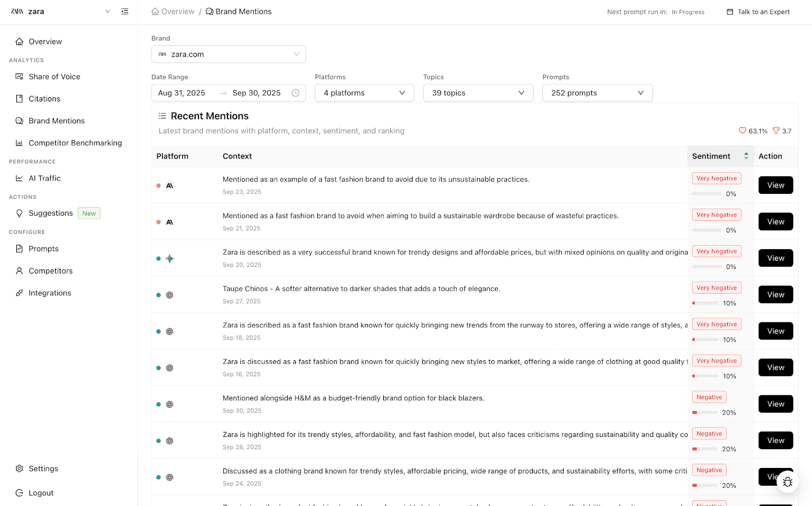The width and height of the screenshot is (812, 506).
Task: Click the Share of Voice sidebar icon
Action: (19, 77)
